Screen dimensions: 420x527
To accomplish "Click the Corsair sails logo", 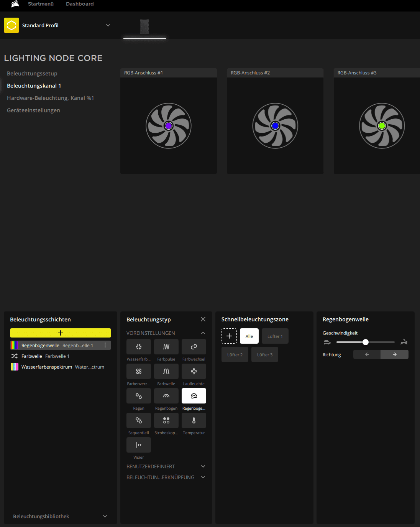I will 15,4.
